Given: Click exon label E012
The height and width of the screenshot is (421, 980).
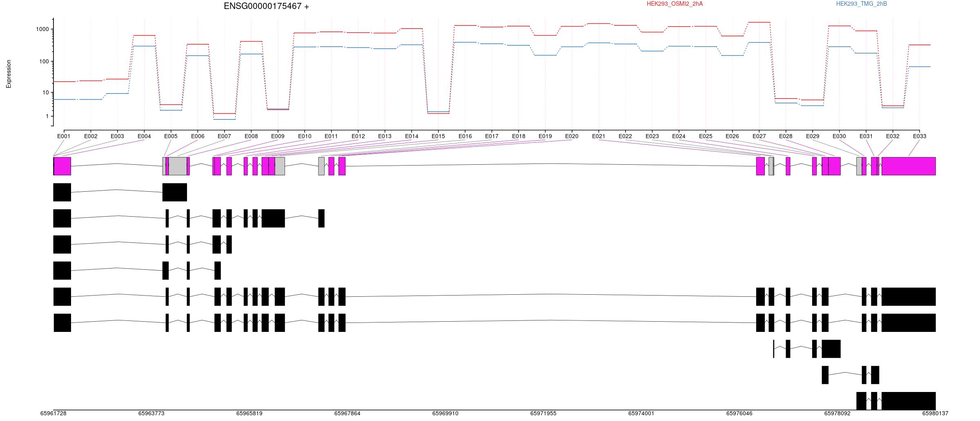Looking at the screenshot, I should tap(358, 136).
